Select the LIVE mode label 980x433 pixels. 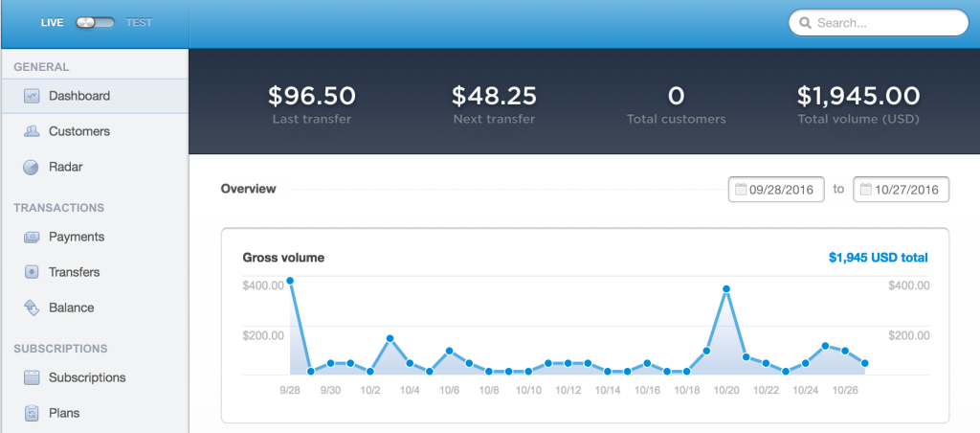point(52,22)
